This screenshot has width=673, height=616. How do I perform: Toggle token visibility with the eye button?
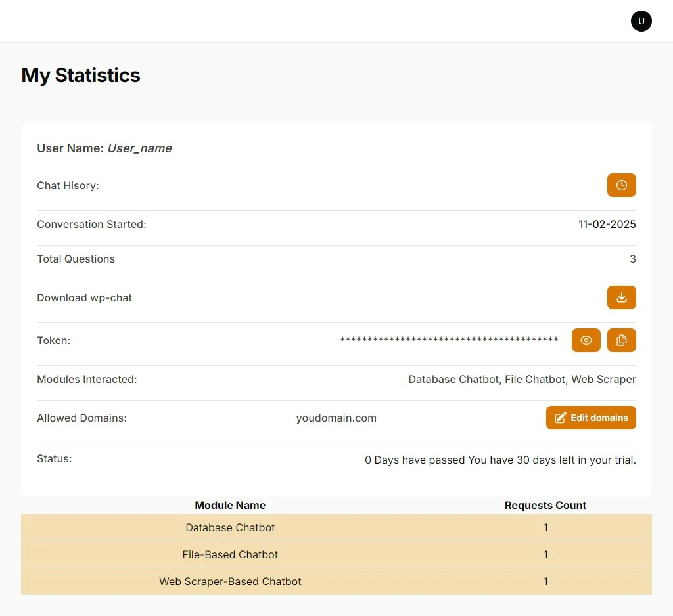(586, 340)
